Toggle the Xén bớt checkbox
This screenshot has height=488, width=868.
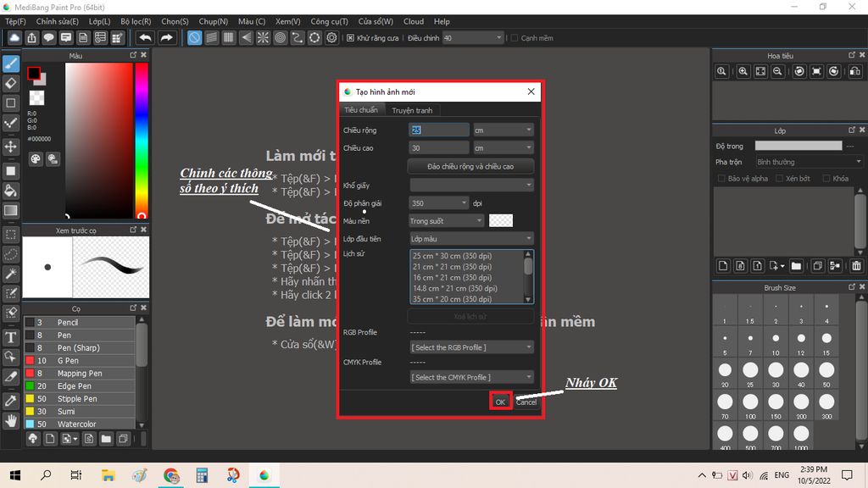click(x=780, y=178)
